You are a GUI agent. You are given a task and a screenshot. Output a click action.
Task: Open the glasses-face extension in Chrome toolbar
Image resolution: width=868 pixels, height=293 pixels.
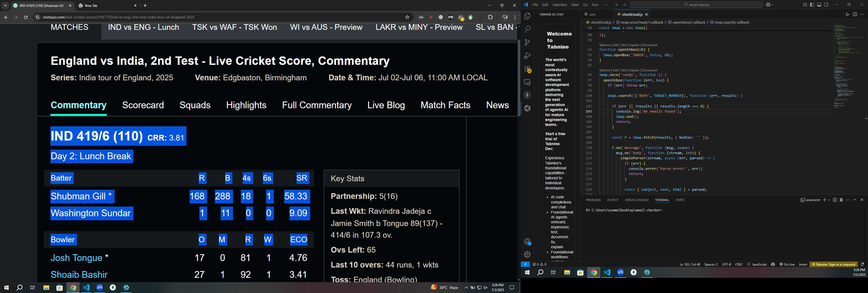[421, 17]
